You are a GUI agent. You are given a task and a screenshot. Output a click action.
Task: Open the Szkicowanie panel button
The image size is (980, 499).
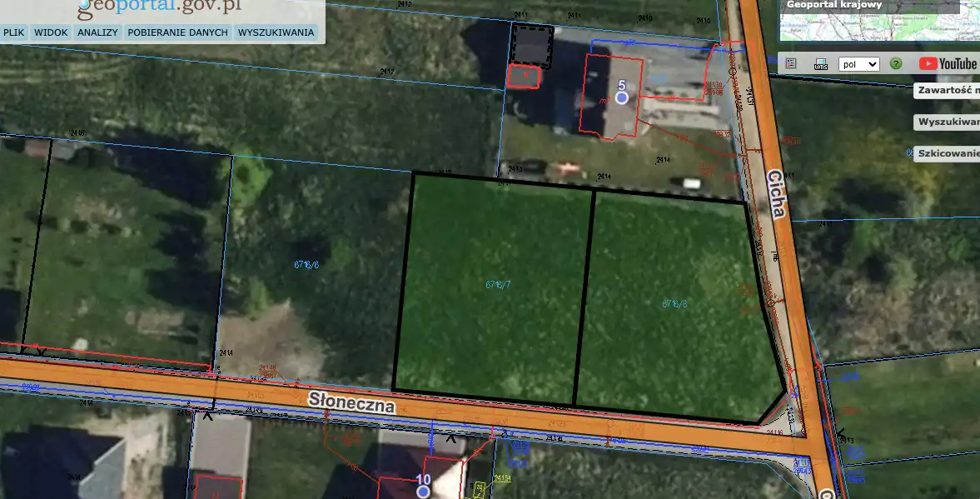(x=947, y=153)
